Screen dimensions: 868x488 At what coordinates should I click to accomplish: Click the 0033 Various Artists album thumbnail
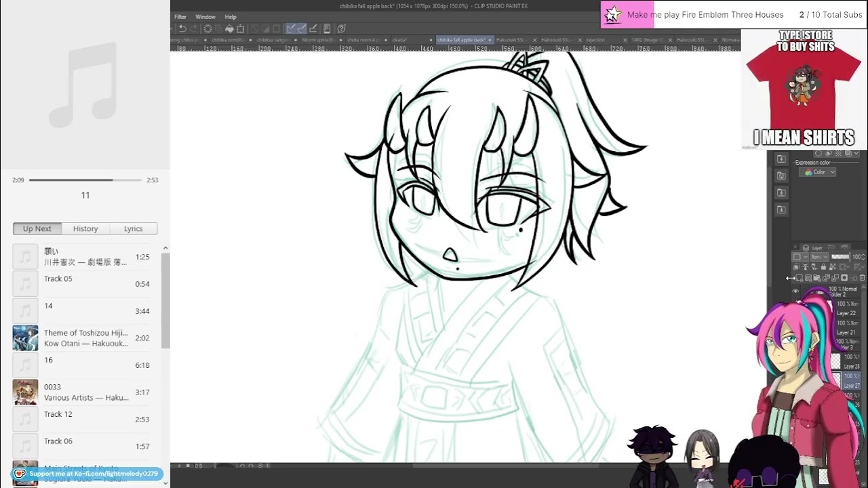coord(25,392)
